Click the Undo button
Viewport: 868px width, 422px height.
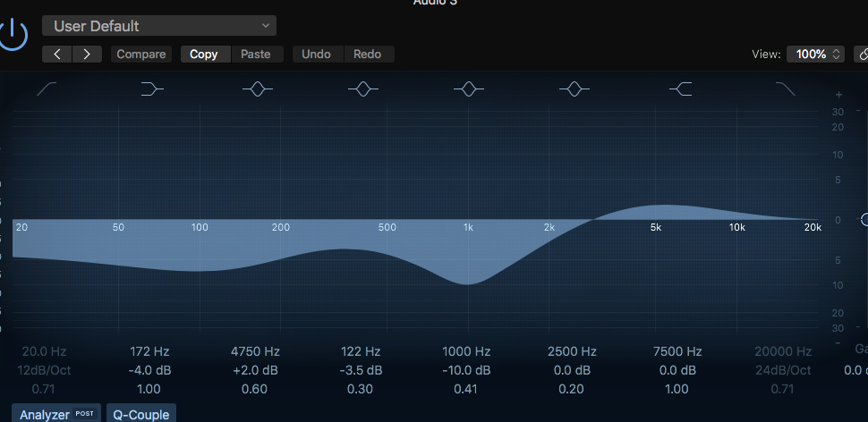coord(316,55)
